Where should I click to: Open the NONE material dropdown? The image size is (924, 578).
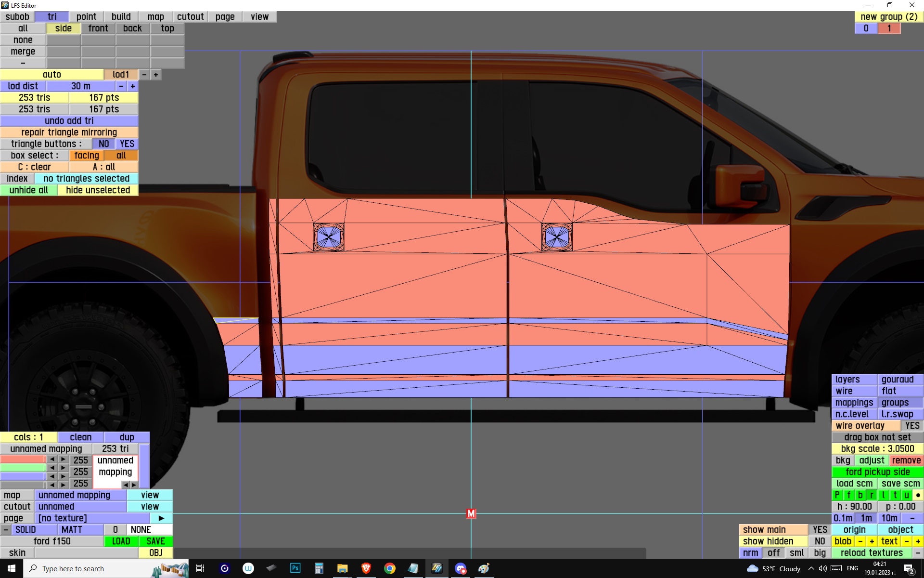click(141, 530)
